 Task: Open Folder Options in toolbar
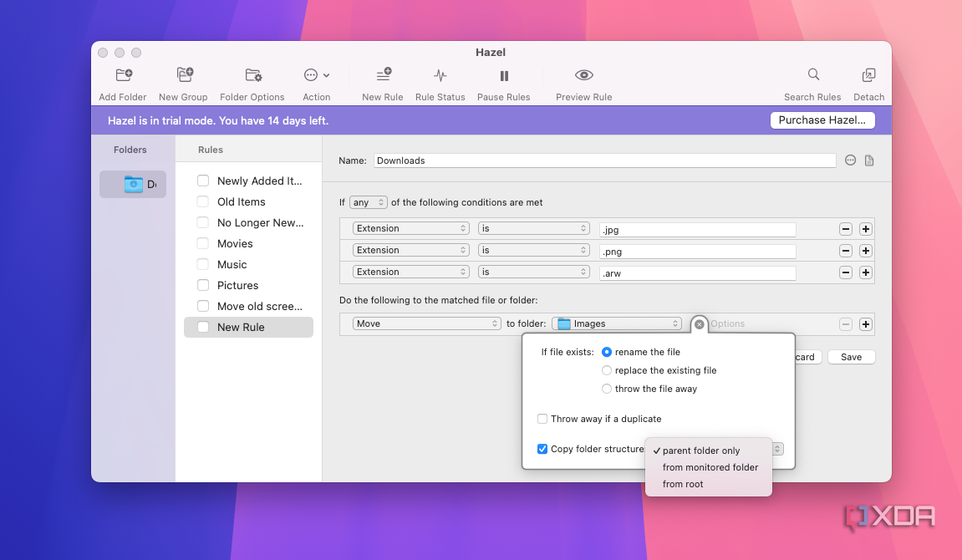coord(253,75)
